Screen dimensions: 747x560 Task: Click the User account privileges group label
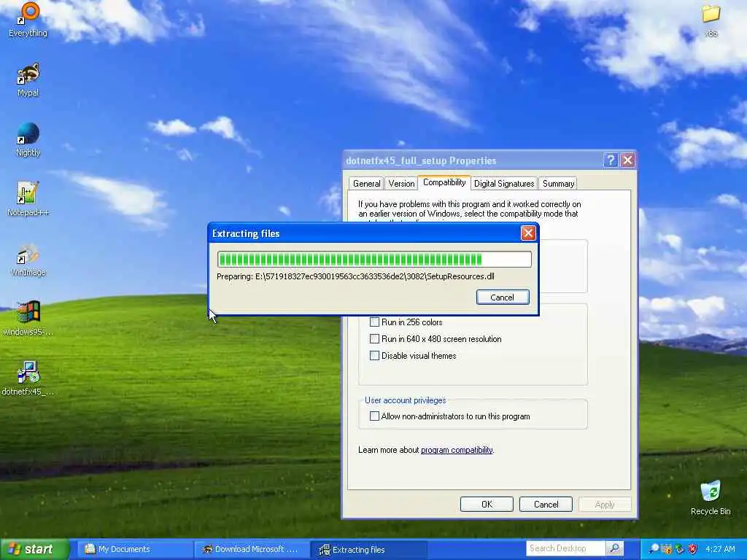406,400
